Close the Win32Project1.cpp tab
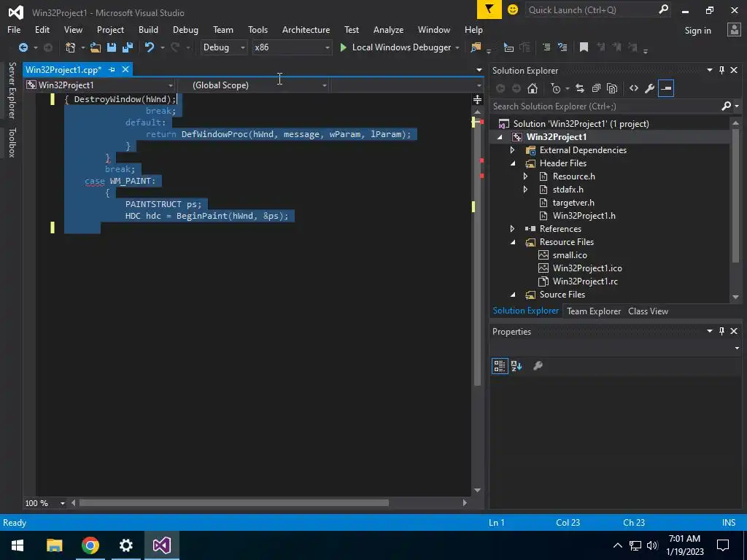This screenshot has width=747, height=560. 125,69
